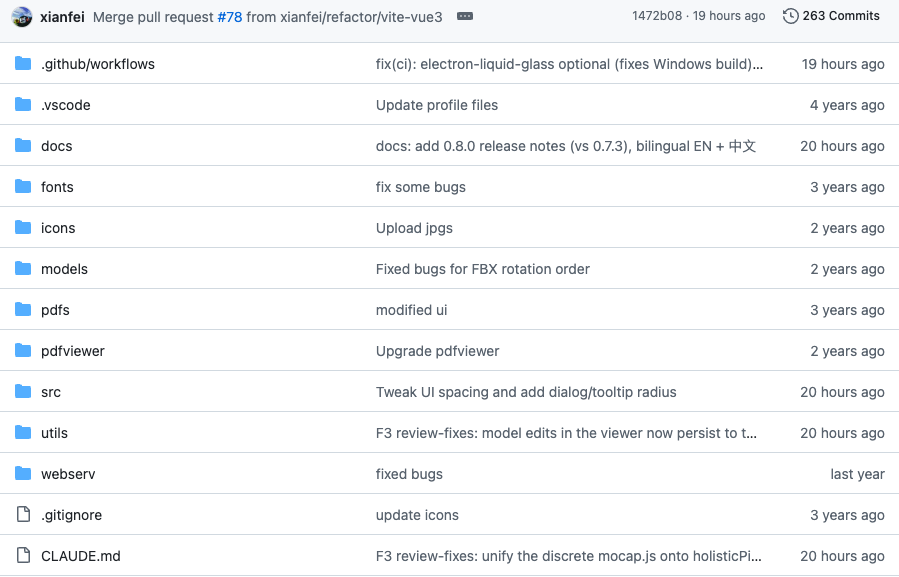Click the CLAUDE.md file icon
Screen dimensions: 899x577
pos(23,555)
